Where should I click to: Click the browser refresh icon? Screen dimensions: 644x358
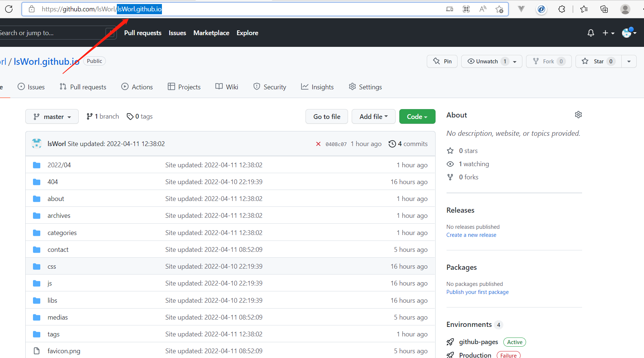pos(9,9)
